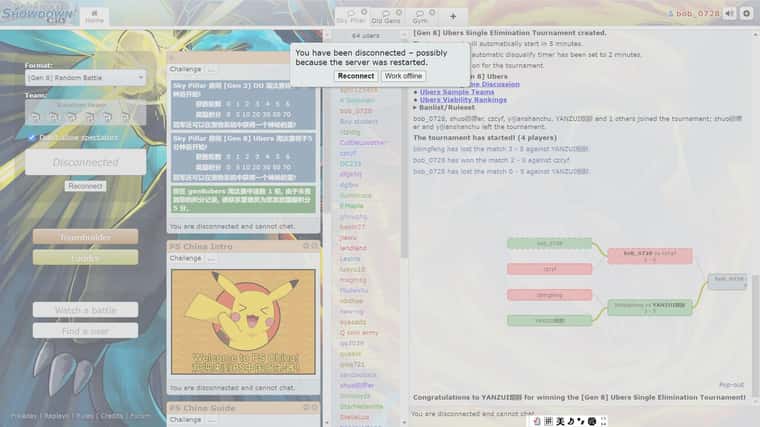Image resolution: width=760 pixels, height=427 pixels.
Task: Close the PS China Intro panel
Action: tap(314, 245)
